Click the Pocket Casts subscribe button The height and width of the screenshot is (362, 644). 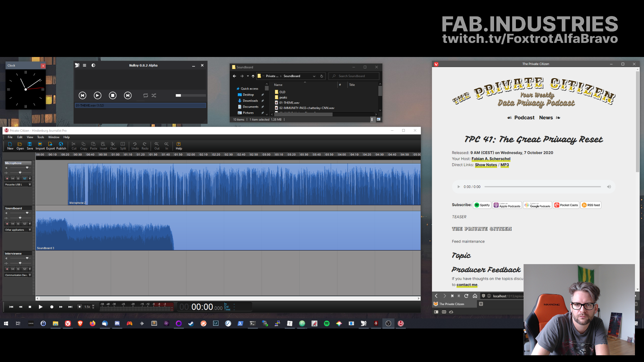566,205
